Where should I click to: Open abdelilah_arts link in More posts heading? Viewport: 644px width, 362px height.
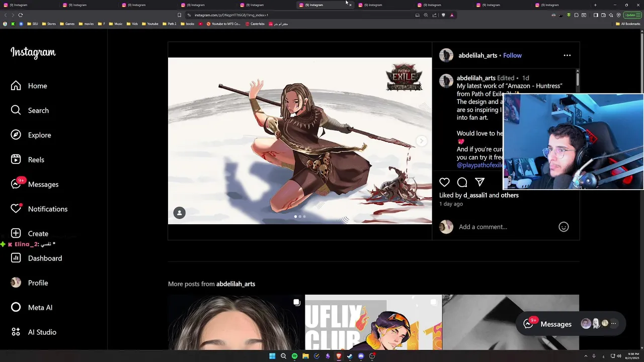click(x=235, y=284)
